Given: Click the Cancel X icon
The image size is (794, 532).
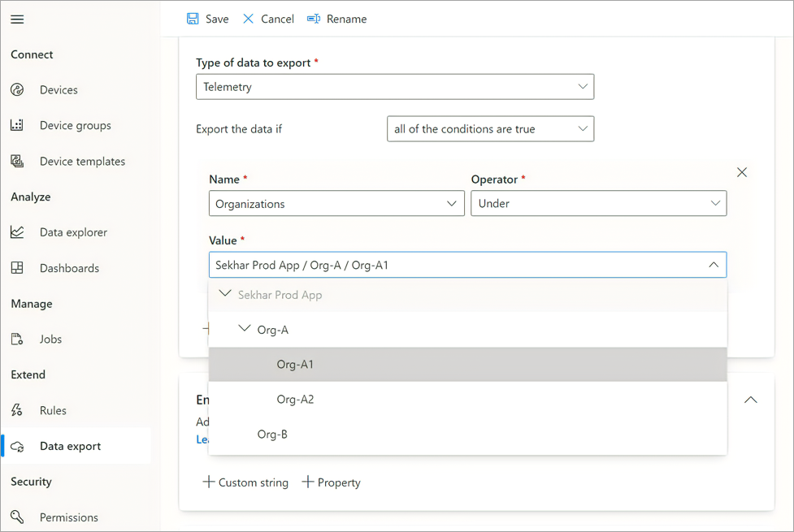Looking at the screenshot, I should point(248,19).
